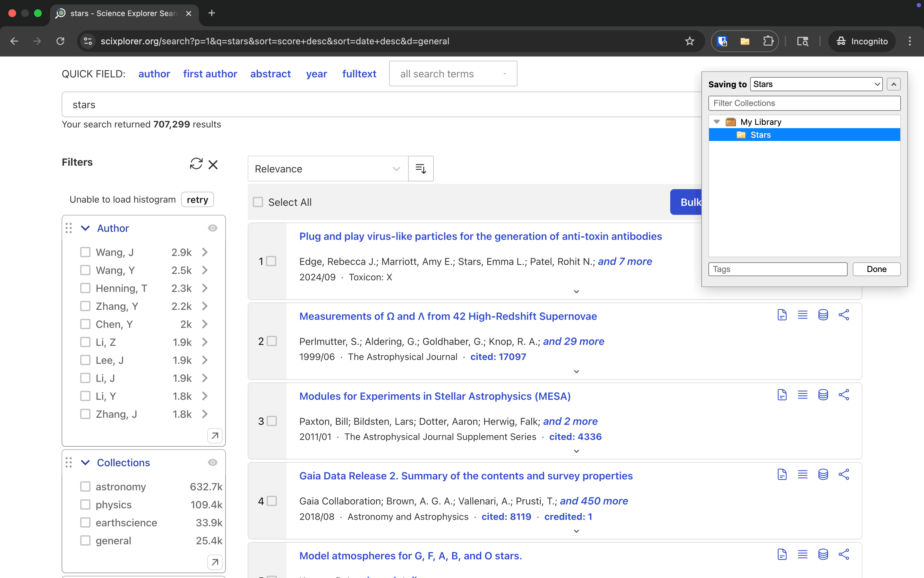Expand Wang, Y author sub-entries
The width and height of the screenshot is (924, 578).
pos(205,270)
